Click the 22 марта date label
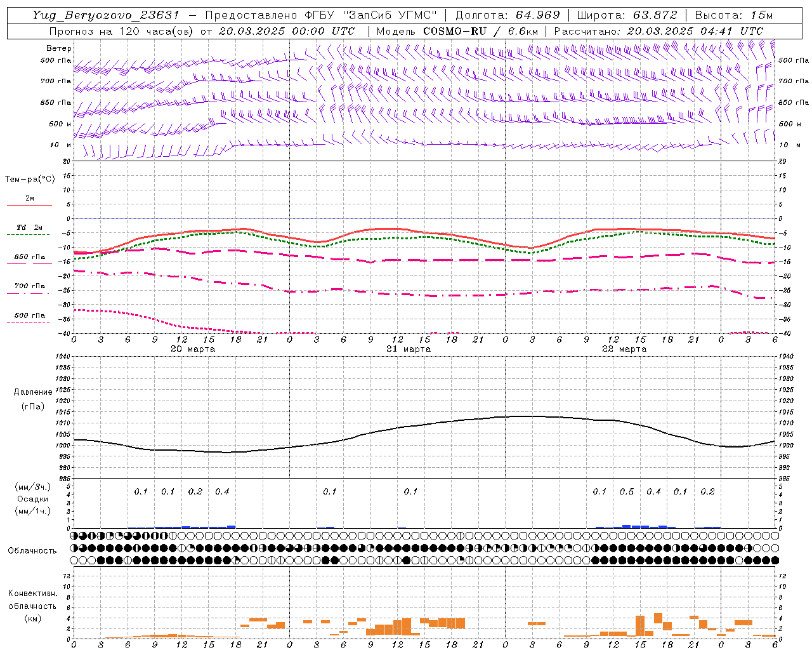 coord(624,349)
